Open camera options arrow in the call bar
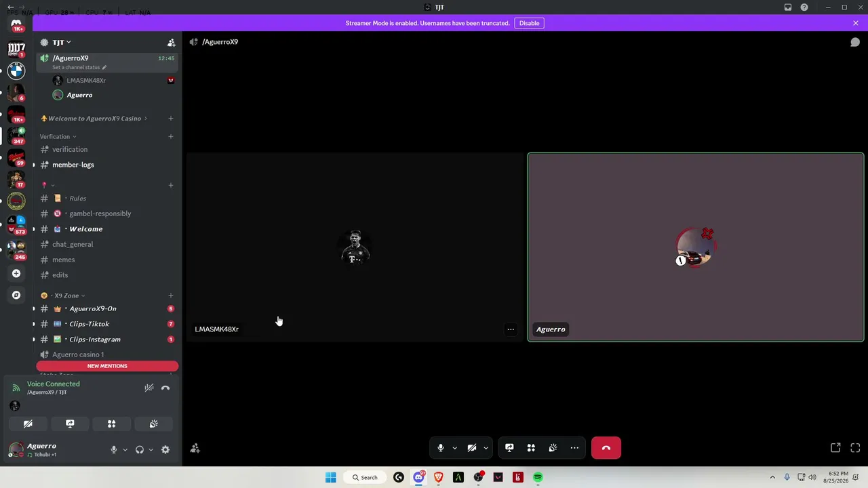 point(486,448)
